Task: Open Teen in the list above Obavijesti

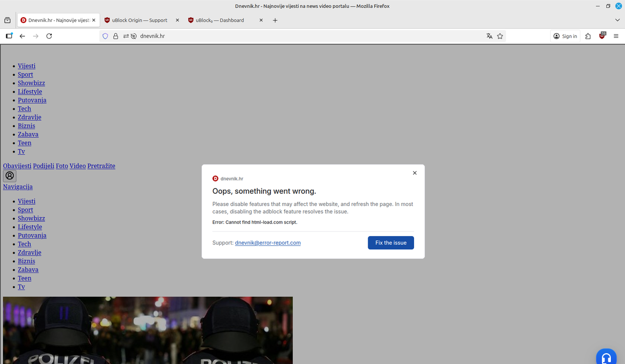Action: tap(24, 143)
